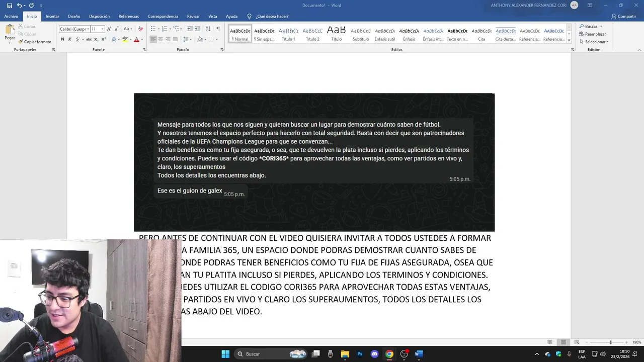Open numbered list dropdown
The height and width of the screenshot is (362, 644).
click(170, 29)
